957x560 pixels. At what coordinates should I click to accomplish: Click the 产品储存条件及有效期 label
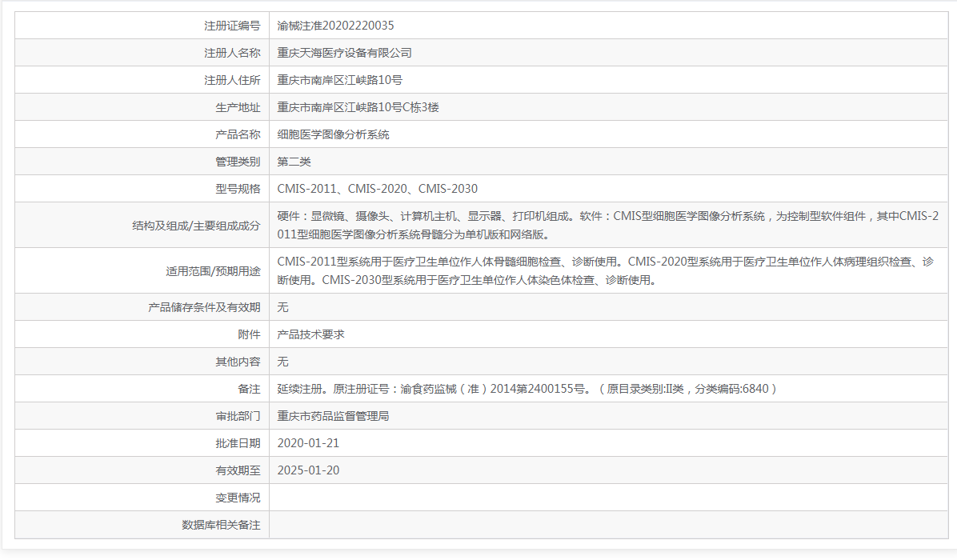pyautogui.click(x=203, y=306)
